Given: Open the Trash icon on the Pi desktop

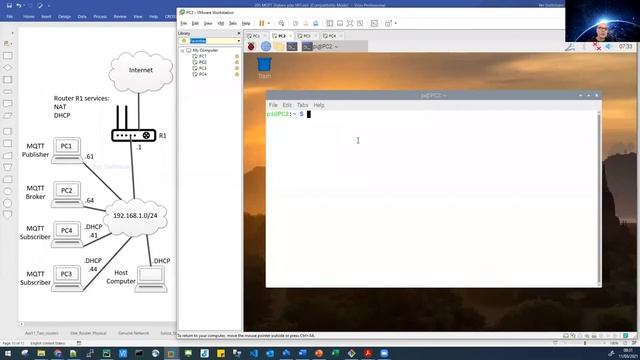Looking at the screenshot, I should pos(264,68).
